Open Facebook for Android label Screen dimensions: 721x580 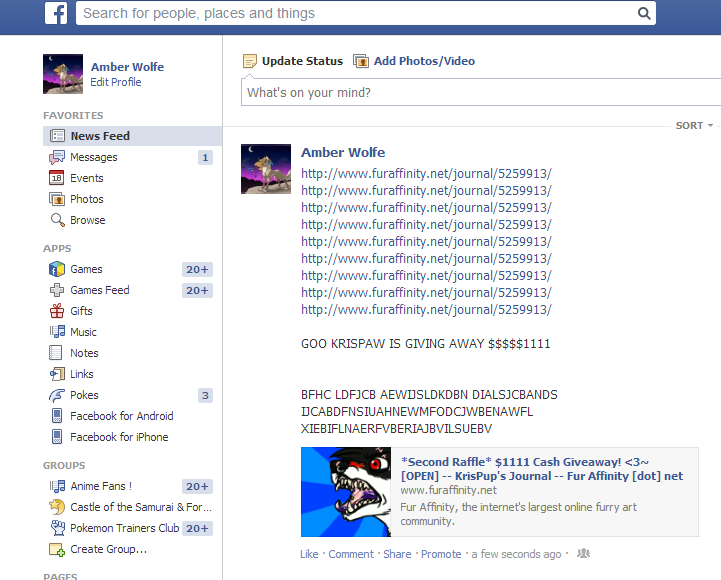(x=122, y=416)
